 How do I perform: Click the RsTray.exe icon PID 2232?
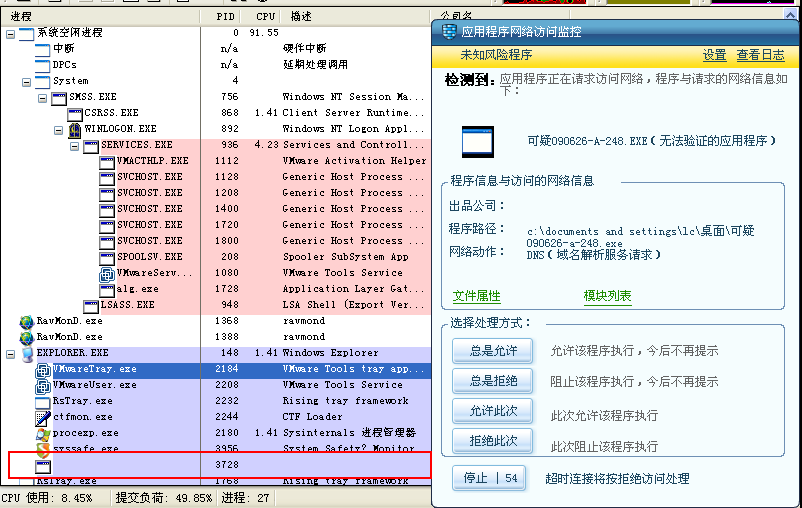(x=43, y=403)
